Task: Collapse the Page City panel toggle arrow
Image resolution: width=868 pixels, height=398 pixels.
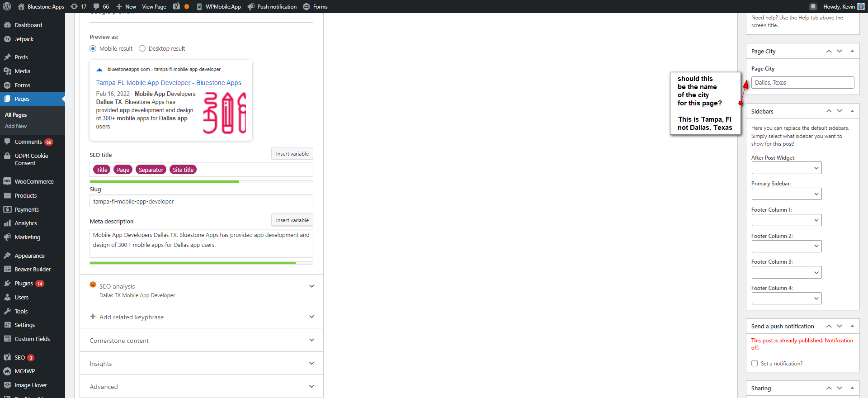Action: point(852,51)
